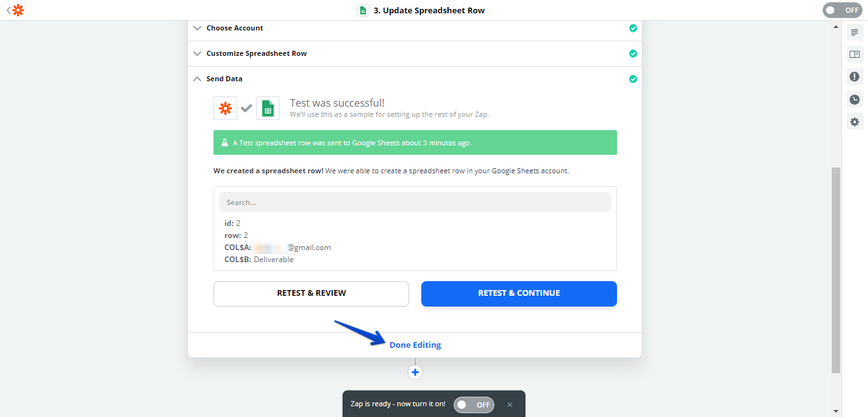Click the step title 'Update Spreadsheet Row'
The width and height of the screenshot is (868, 417).
click(429, 10)
